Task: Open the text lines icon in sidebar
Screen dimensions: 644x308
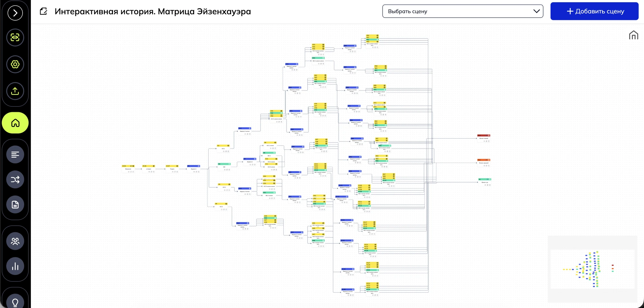Action: [x=15, y=155]
